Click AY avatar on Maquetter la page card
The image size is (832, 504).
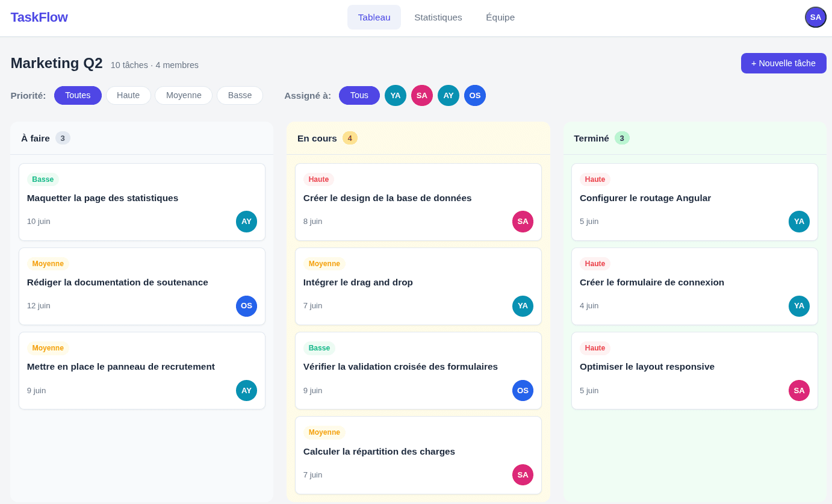[x=246, y=222]
